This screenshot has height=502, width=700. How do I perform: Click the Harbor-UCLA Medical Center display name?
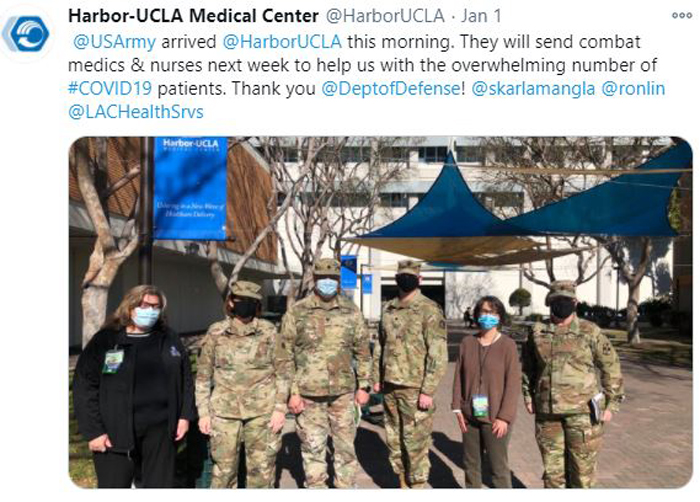193,16
